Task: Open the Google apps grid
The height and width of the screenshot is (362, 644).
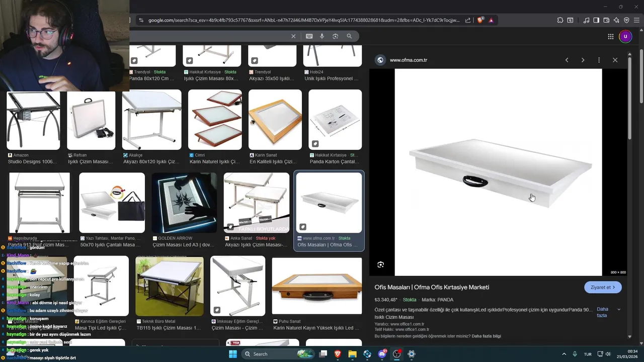Action: point(610,36)
